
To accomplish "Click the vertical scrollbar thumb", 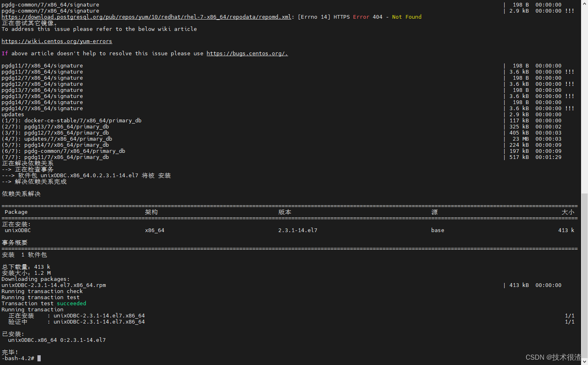I will (584, 275).
